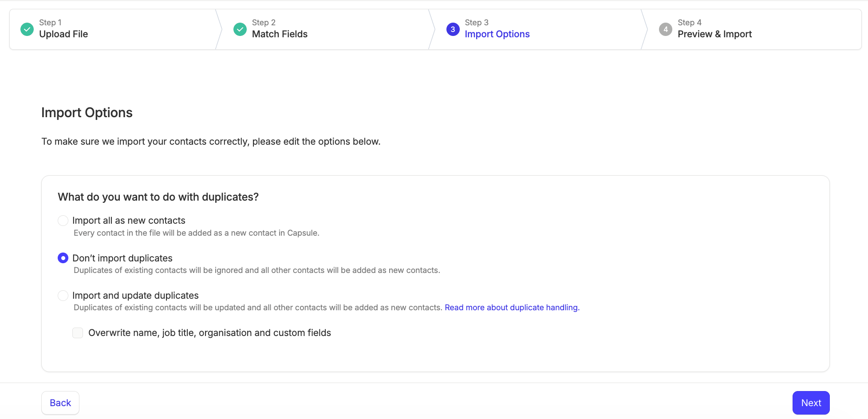Screen dimensions: 868x419
Task: Click the 'To make sure we import' instruction
Action: (x=211, y=142)
